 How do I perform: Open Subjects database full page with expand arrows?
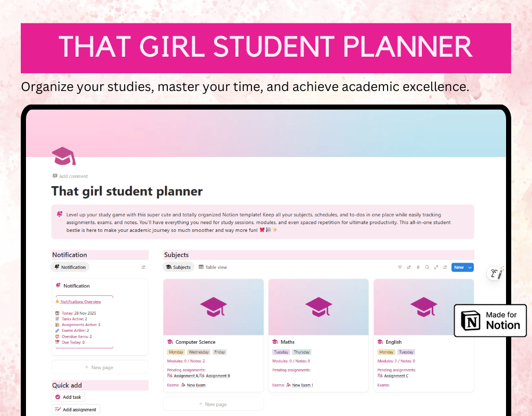[436, 267]
